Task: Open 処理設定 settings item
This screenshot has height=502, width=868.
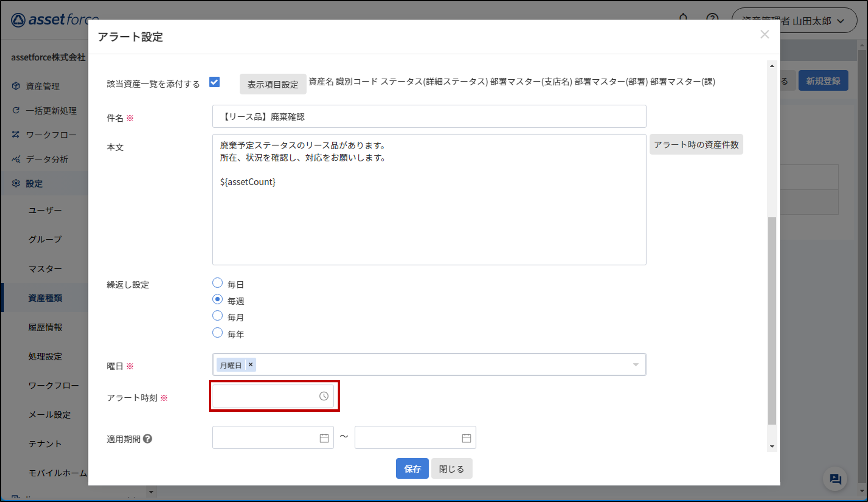Action: click(45, 357)
